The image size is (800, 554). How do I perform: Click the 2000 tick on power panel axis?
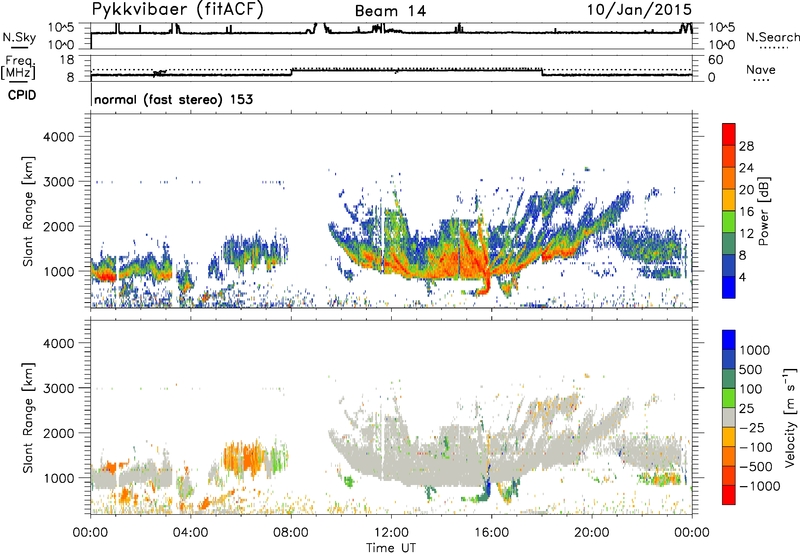click(x=58, y=226)
